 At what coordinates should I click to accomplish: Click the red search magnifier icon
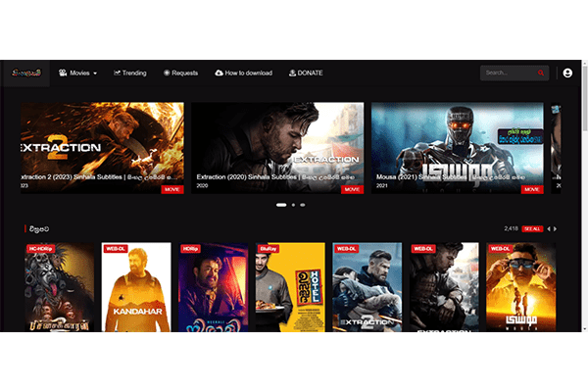point(540,73)
